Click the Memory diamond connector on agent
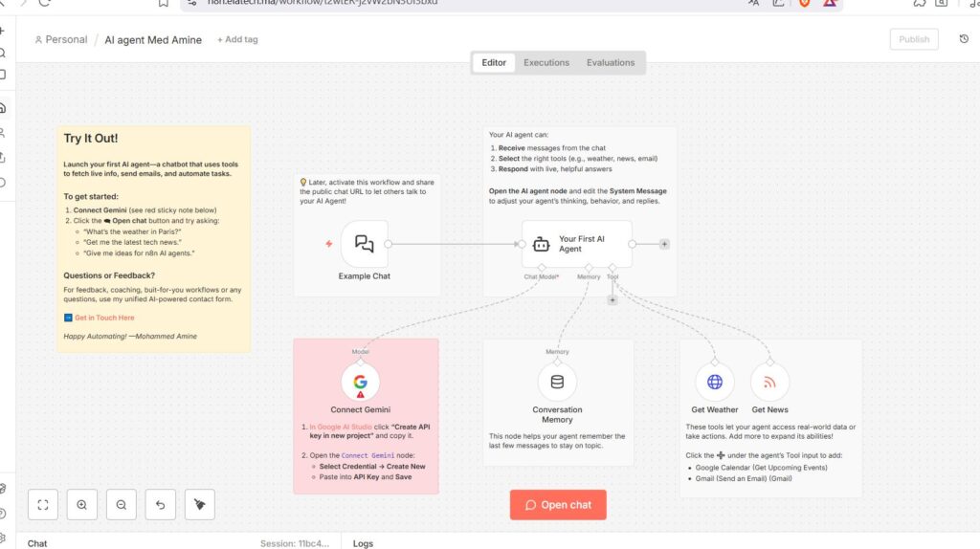The image size is (980, 549). point(589,267)
